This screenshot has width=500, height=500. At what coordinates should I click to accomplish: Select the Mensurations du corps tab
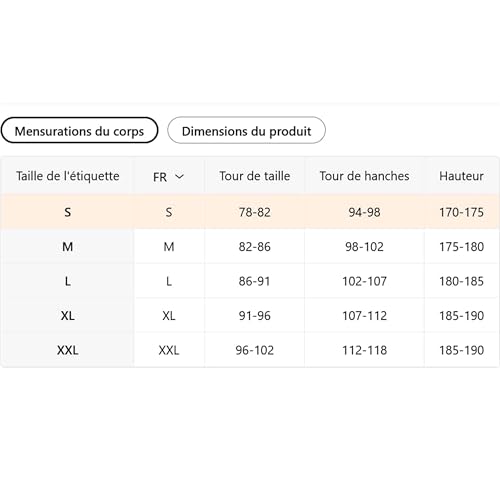[x=79, y=130]
